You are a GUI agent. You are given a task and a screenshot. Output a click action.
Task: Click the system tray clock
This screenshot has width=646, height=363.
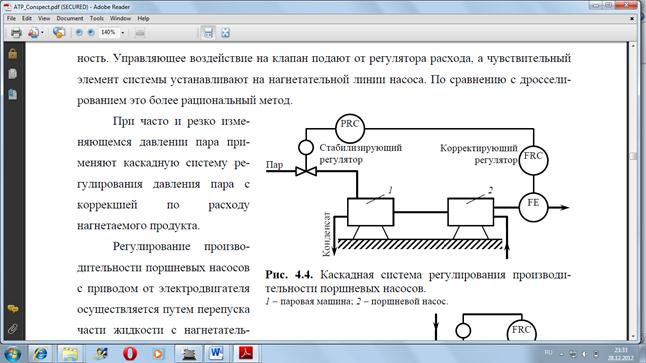[x=620, y=354]
